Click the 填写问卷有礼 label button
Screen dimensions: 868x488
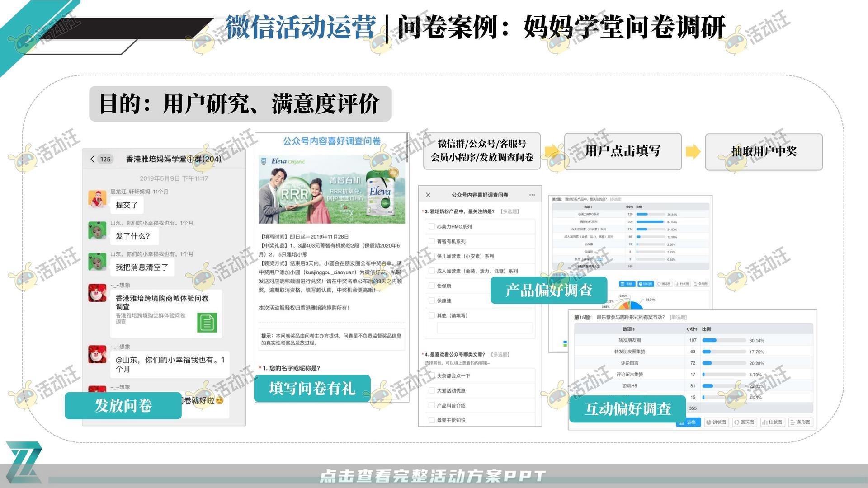click(312, 388)
